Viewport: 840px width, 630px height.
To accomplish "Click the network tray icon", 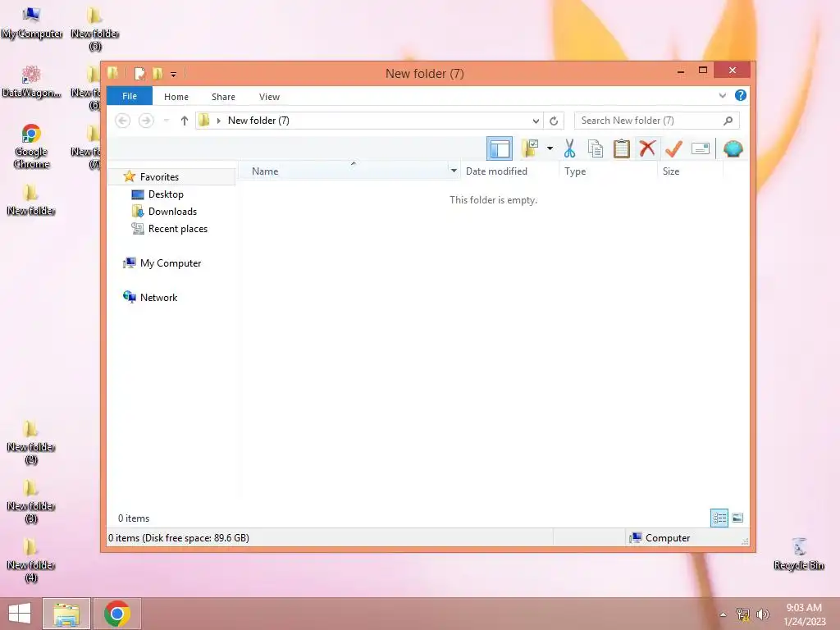I will 743,614.
